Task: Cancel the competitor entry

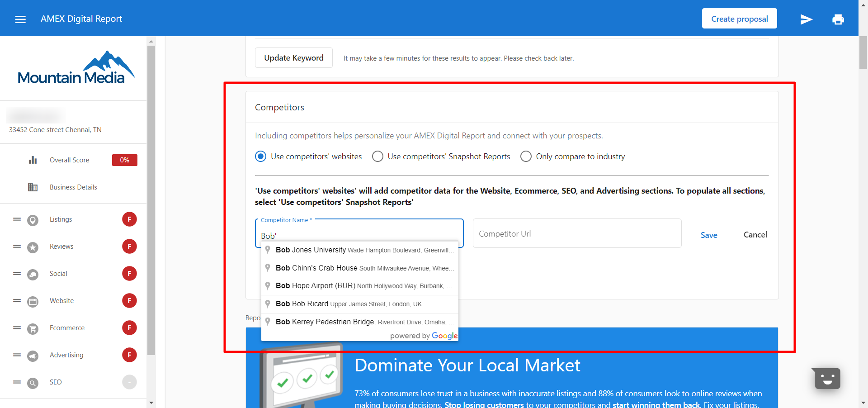Action: (755, 235)
